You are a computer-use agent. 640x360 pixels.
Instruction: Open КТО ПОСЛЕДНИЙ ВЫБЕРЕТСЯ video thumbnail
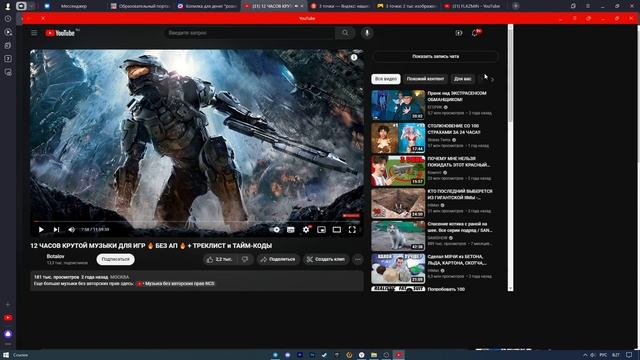click(398, 203)
